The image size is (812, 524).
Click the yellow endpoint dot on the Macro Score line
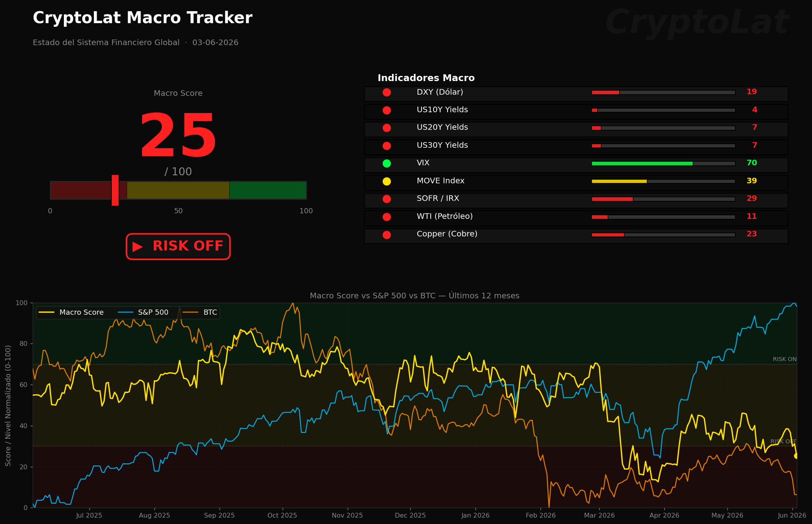[x=796, y=456]
